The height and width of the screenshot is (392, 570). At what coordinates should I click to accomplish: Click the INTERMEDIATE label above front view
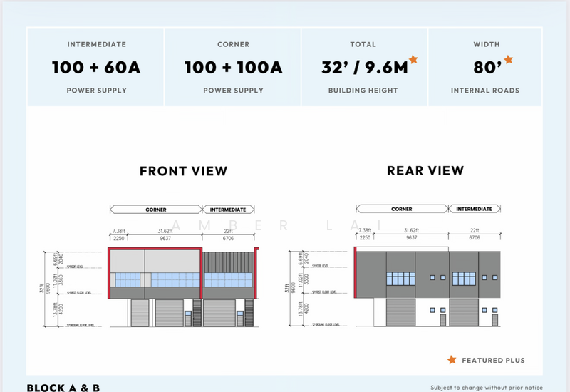point(229,210)
